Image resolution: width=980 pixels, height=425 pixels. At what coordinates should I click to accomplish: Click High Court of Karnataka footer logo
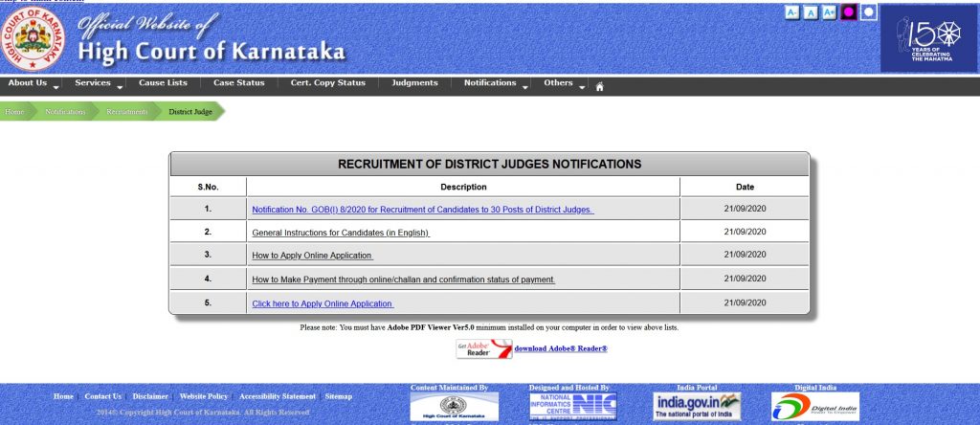(x=455, y=407)
